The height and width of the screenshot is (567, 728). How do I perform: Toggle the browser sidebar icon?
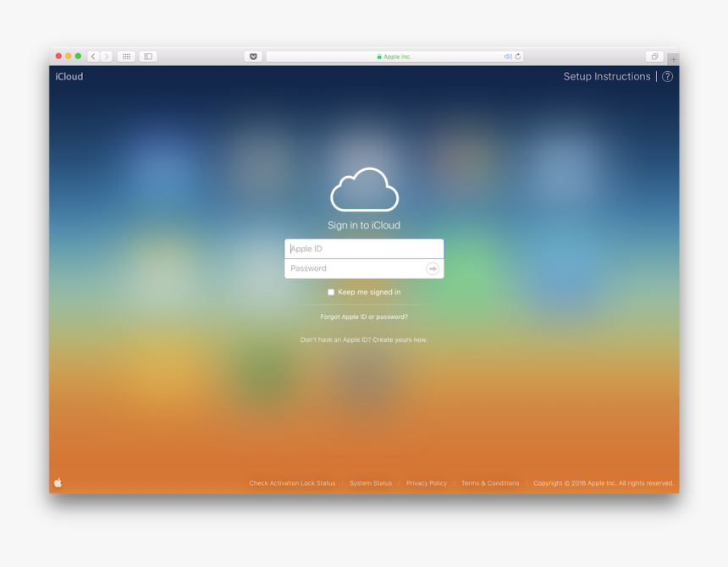pos(146,56)
